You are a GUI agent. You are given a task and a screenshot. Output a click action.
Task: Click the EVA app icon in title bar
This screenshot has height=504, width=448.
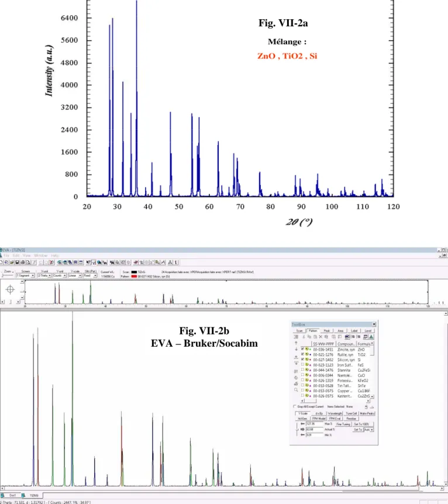pos(1,250)
